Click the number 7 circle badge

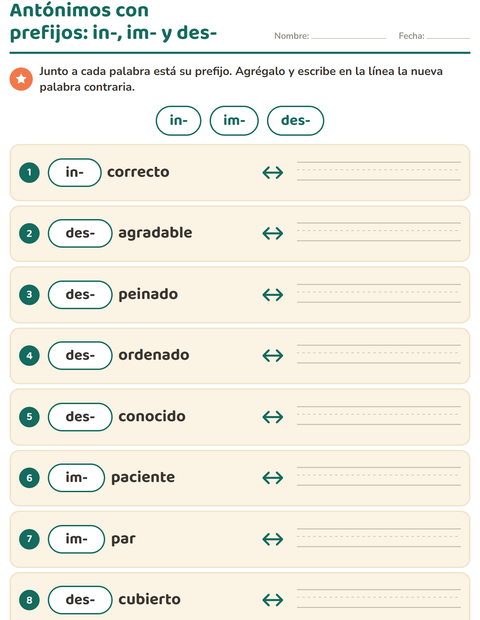tap(29, 539)
